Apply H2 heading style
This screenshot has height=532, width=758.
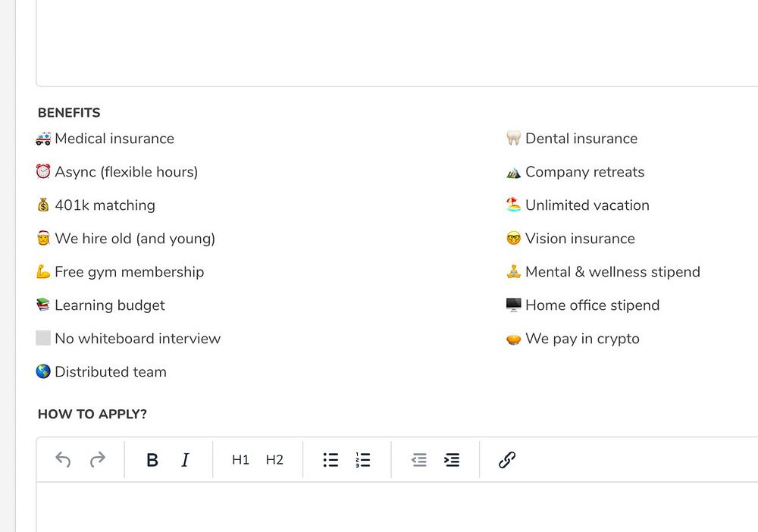(274, 460)
